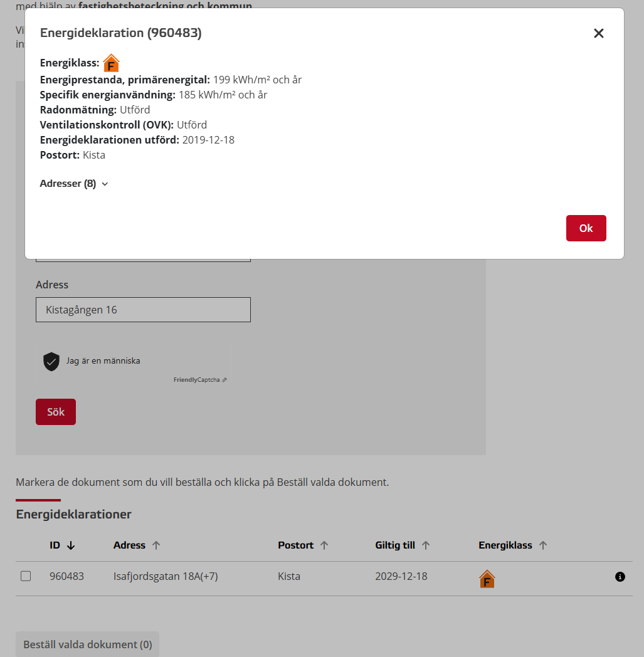Viewport: 644px width, 657px height.
Task: Click the captcha shield checkmark icon
Action: tap(51, 361)
